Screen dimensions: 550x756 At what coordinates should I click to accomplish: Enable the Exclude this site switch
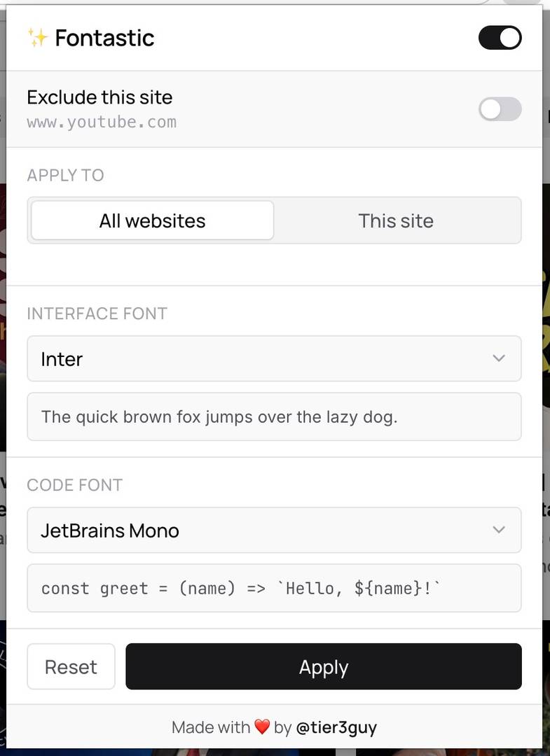[500, 109]
